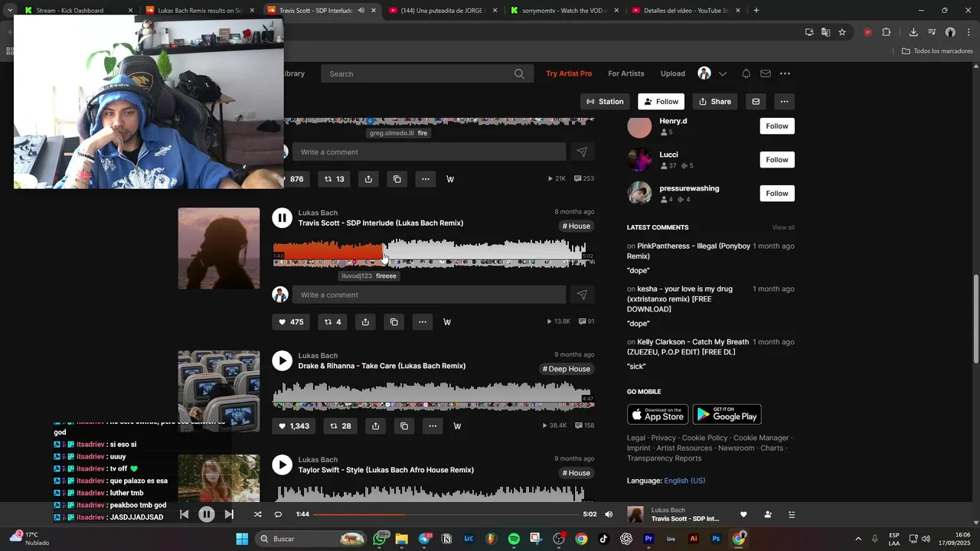
Task: Open next-up queue in player bar
Action: [792, 514]
